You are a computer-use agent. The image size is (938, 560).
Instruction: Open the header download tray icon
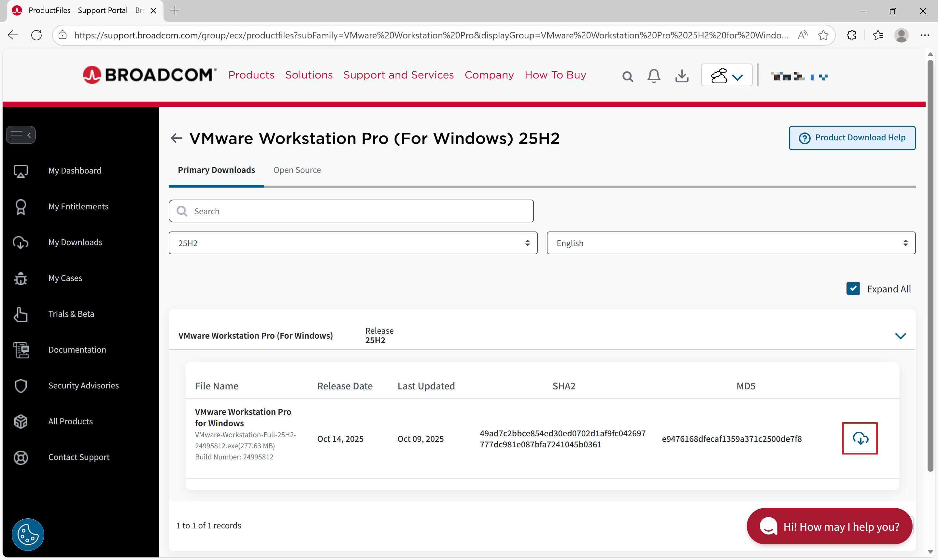pos(681,76)
